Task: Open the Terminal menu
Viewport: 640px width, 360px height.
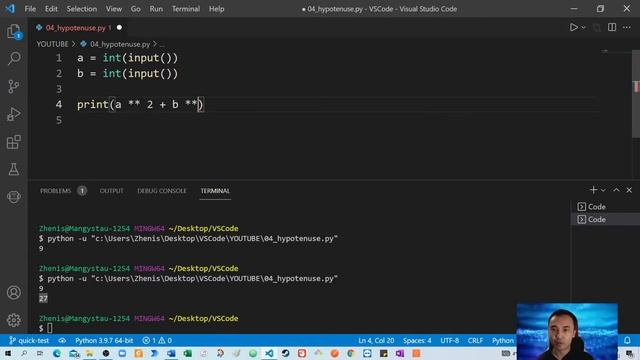Action: click(186, 9)
